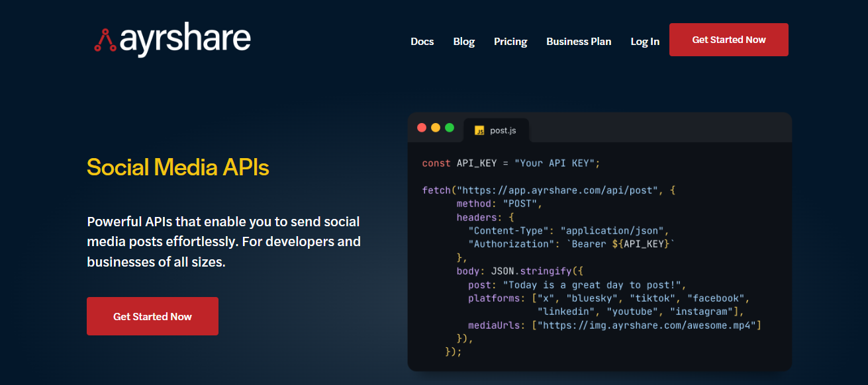Select Business Plan in the navigation bar
The image size is (868, 385).
click(x=579, y=41)
